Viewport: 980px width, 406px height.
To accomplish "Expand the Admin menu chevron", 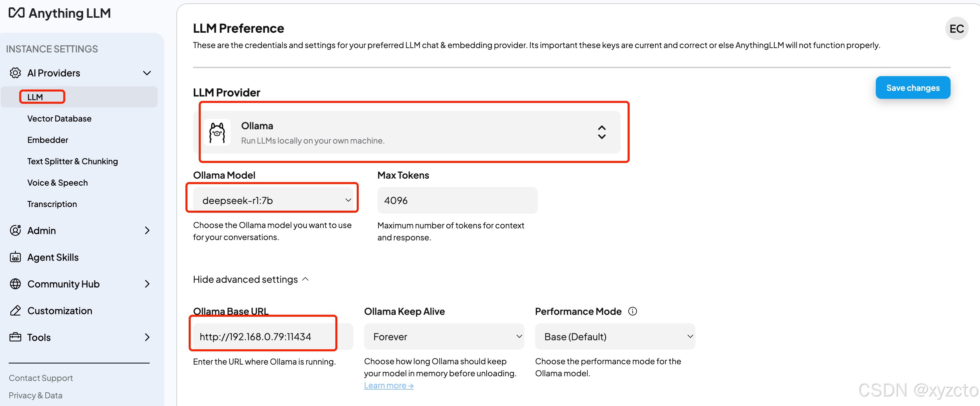I will (147, 230).
